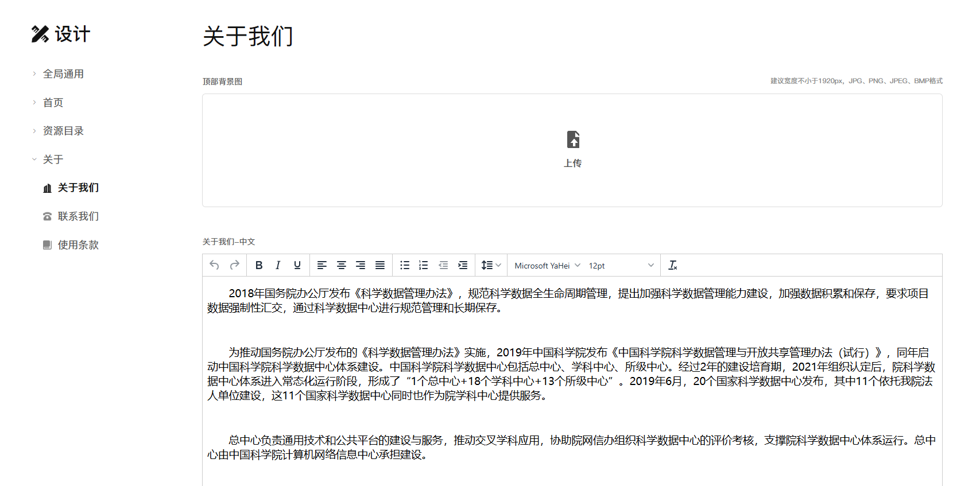The image size is (980, 486).
Task: Clear text formatting
Action: 673,265
